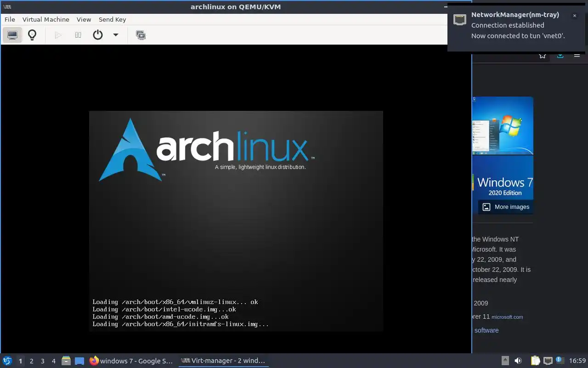This screenshot has width=588, height=368.
Task: Open the clipboard manager tray icon
Action: [535, 361]
